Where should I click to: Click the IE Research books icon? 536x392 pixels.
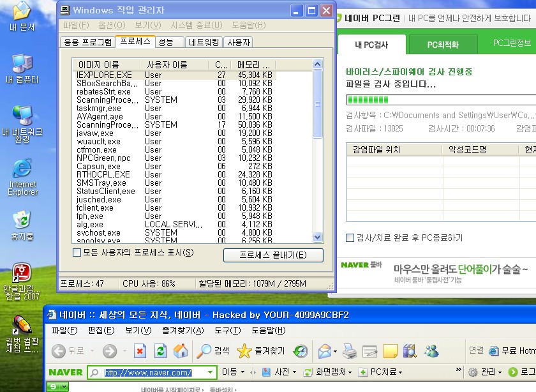[x=410, y=351]
